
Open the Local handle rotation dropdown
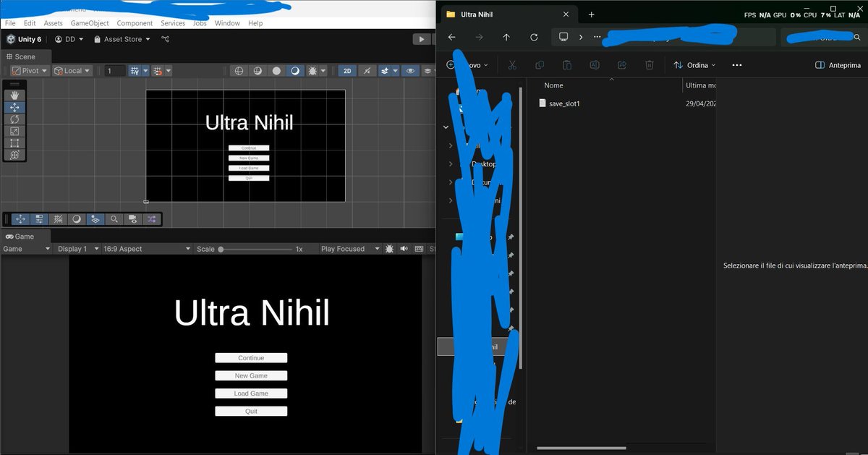coord(72,71)
